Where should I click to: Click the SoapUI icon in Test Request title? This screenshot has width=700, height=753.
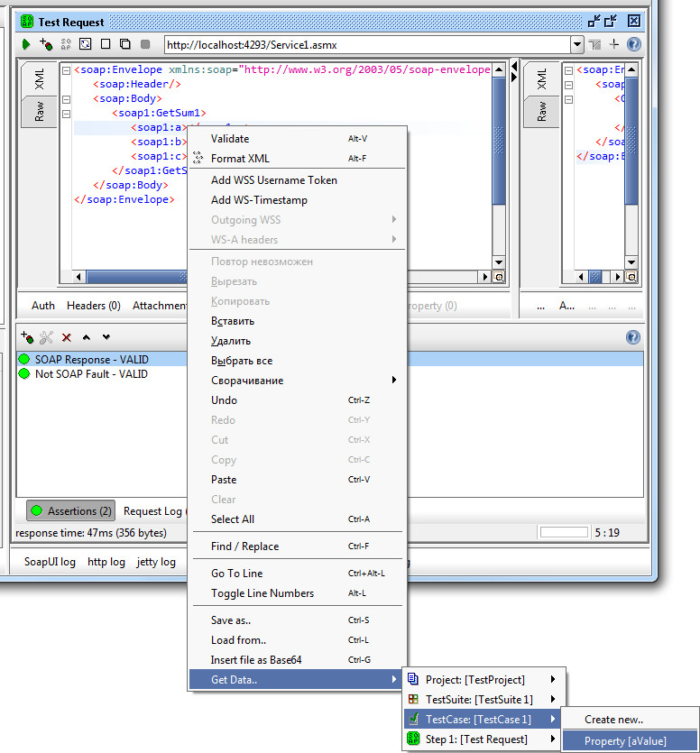27,22
